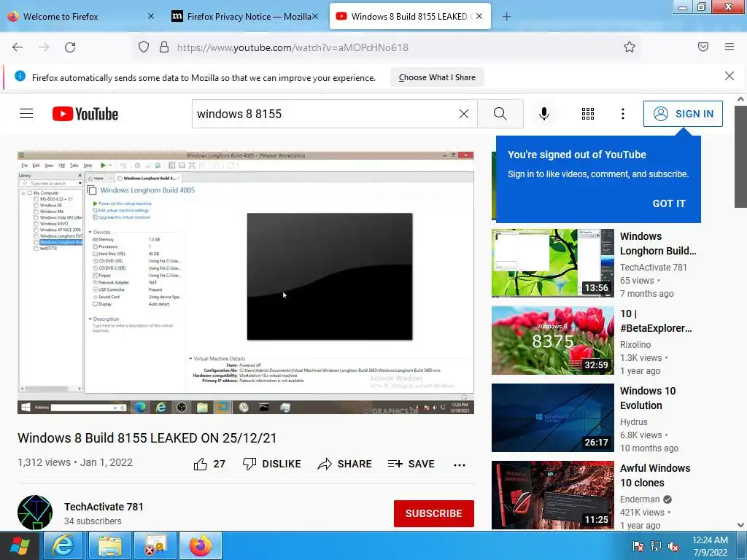Go back to the previous page
The width and height of the screenshot is (747, 560).
coord(18,47)
